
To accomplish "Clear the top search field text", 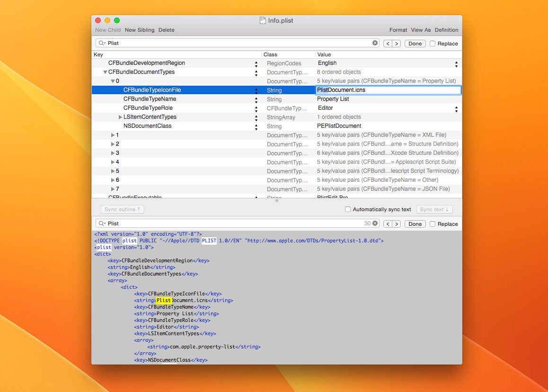I will click(x=375, y=43).
